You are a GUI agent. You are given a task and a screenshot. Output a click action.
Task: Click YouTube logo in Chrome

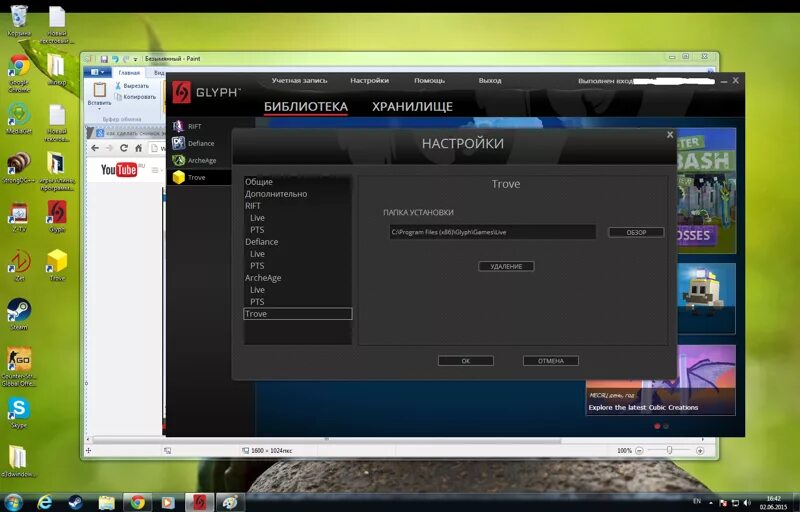121,169
